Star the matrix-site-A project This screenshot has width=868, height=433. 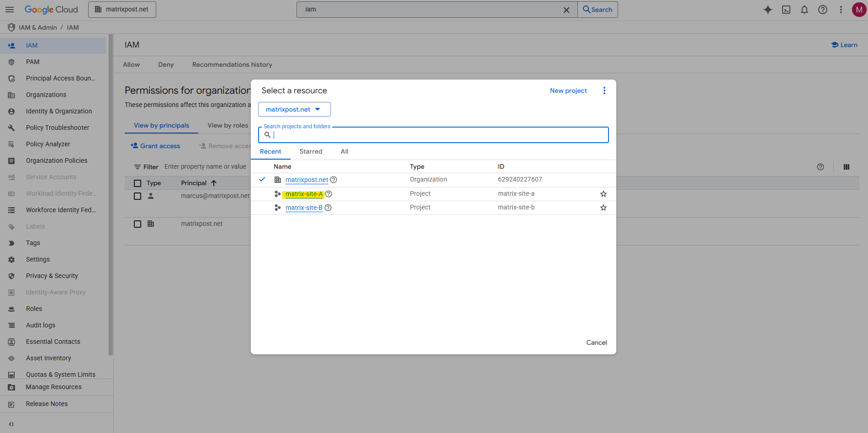[603, 194]
